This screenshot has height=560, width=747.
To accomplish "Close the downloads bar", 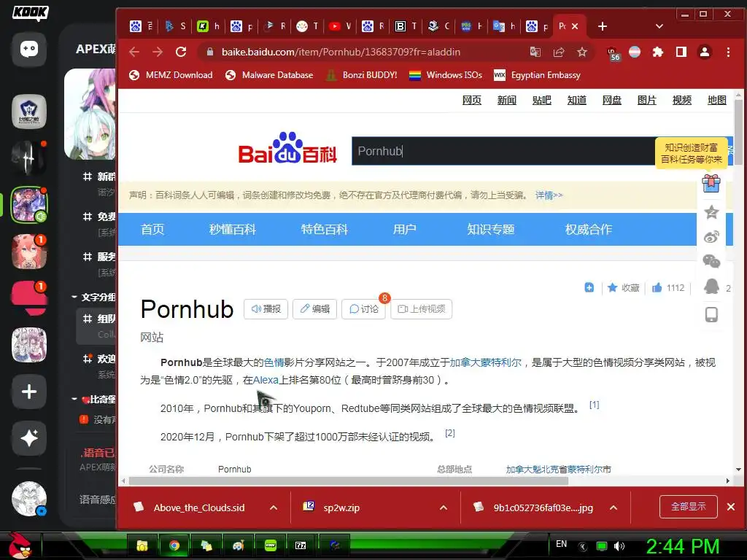I will click(731, 507).
